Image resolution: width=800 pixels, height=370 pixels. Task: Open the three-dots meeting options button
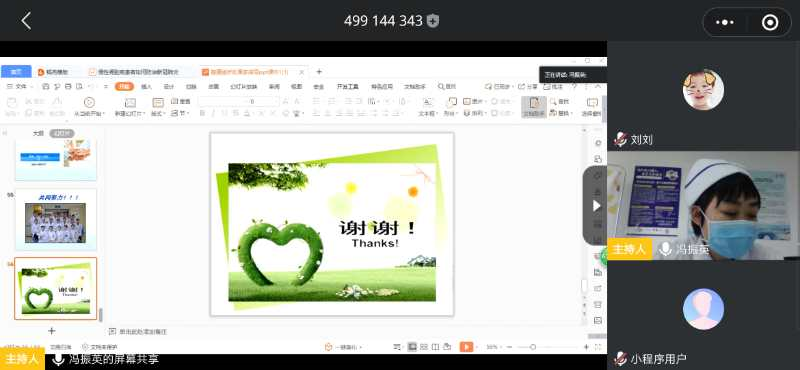(x=725, y=22)
